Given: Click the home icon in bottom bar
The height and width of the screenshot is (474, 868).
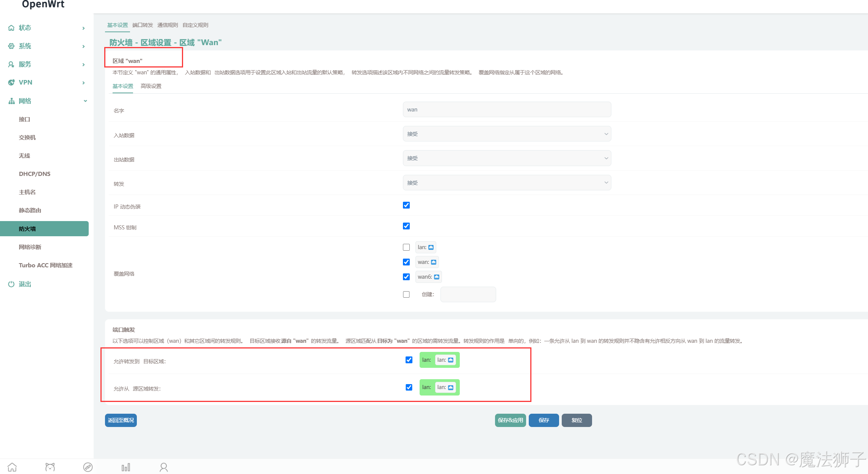Looking at the screenshot, I should coord(12,467).
